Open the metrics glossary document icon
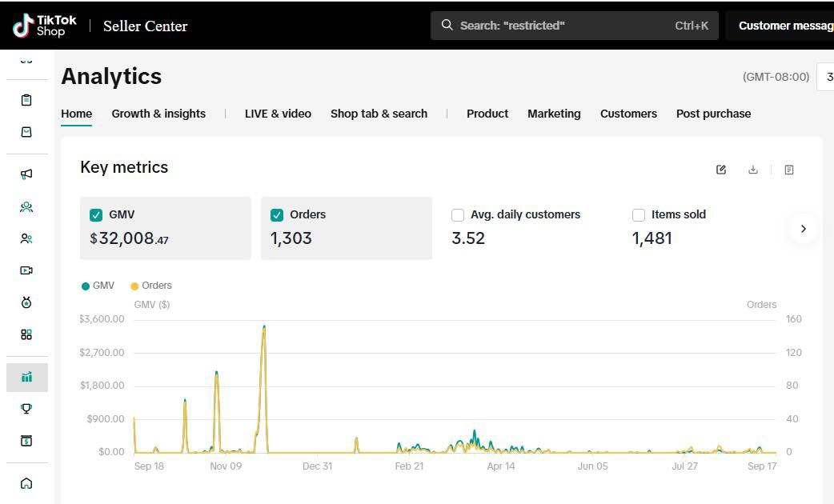Image resolution: width=834 pixels, height=504 pixels. pyautogui.click(x=789, y=170)
